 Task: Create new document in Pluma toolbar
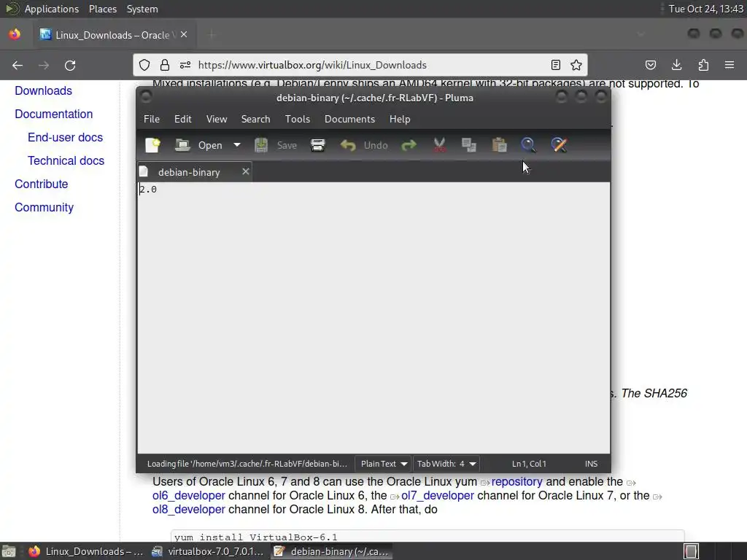(152, 145)
